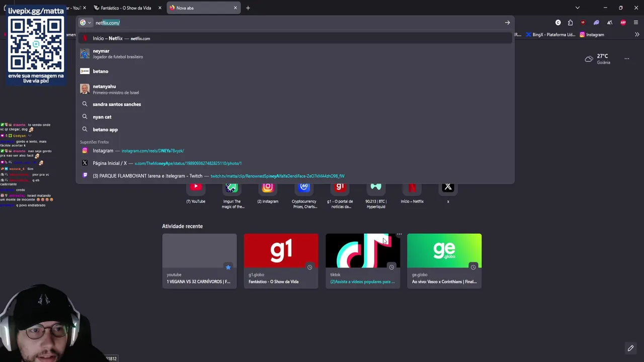Open the weather widget three-dots menu
The image size is (644, 362).
pos(627,59)
